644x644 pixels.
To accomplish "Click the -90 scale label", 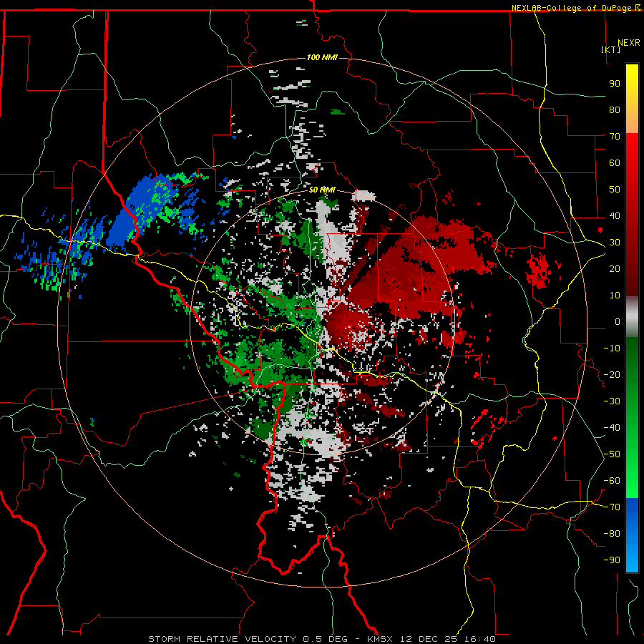I will 612,560.
